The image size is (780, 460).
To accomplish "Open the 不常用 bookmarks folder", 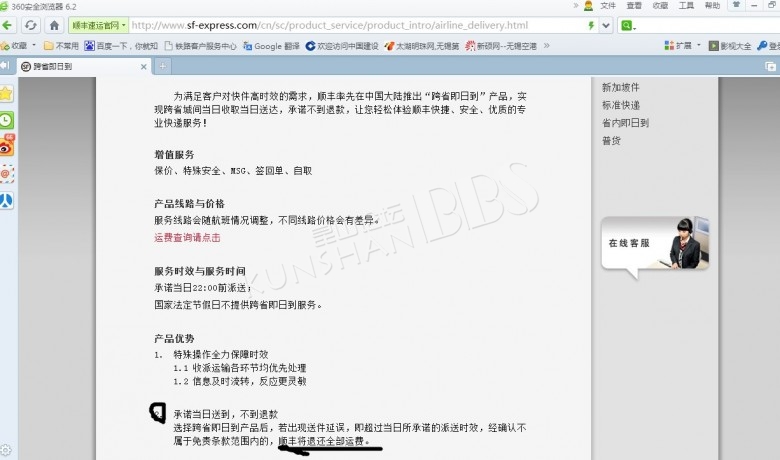I will (x=61, y=46).
